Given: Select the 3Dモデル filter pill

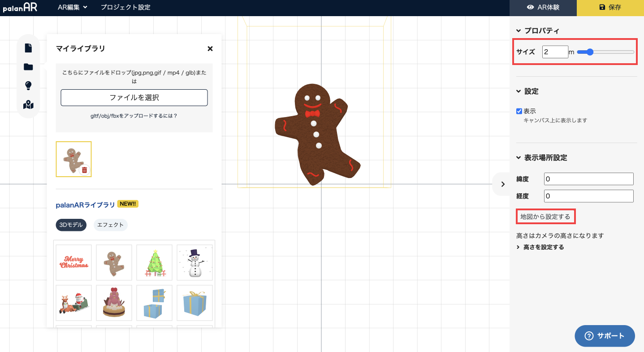Looking at the screenshot, I should (x=71, y=225).
